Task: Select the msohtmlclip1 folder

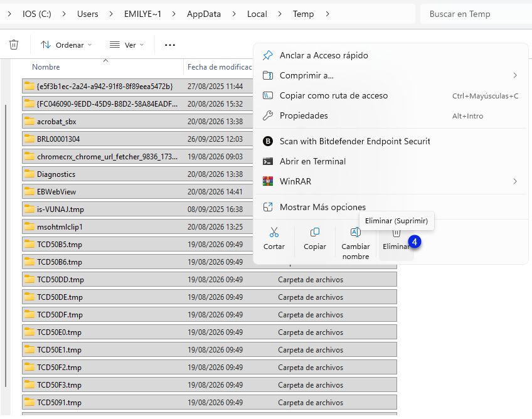Action: click(137, 226)
